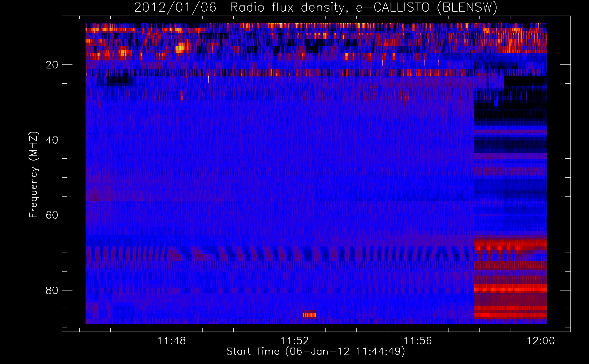The width and height of the screenshot is (589, 364).
Task: Click the 11:56 time tick label
Action: [x=418, y=341]
